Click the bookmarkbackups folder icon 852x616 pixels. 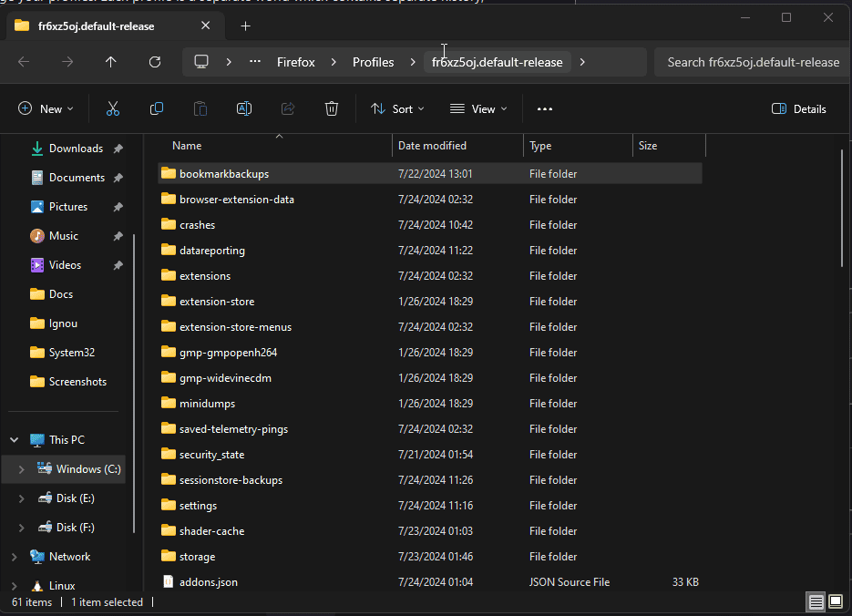(169, 173)
